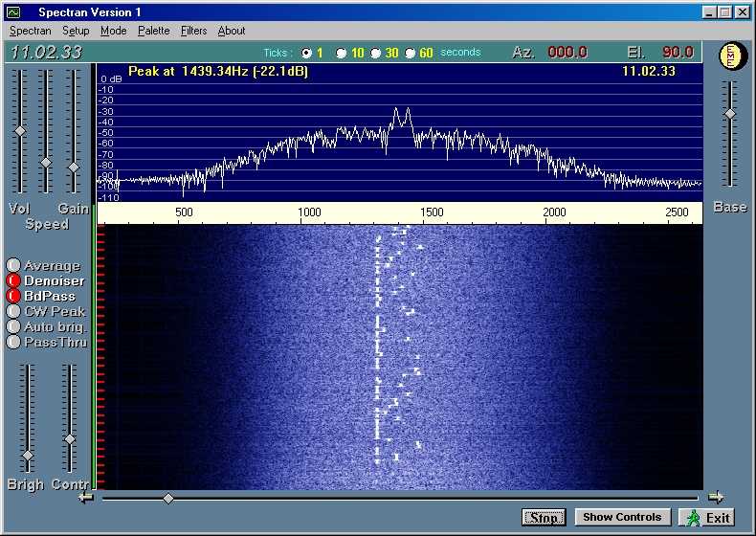Toggle the Average indicator
Screen dimensions: 756x536
[x=13, y=266]
